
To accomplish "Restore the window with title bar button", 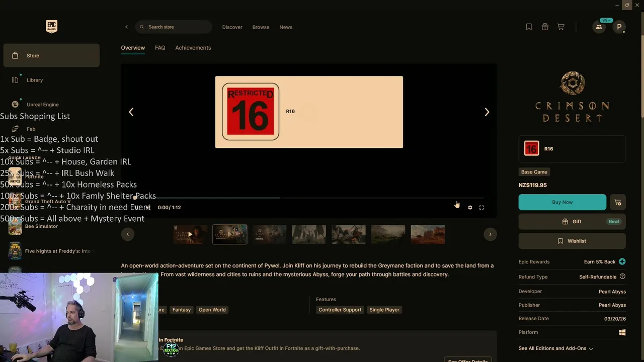I will (627, 5).
